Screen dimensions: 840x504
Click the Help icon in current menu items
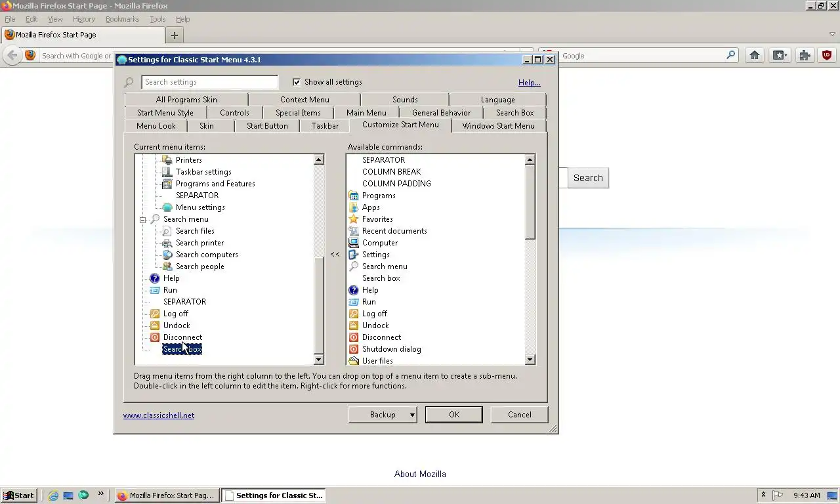(x=154, y=278)
